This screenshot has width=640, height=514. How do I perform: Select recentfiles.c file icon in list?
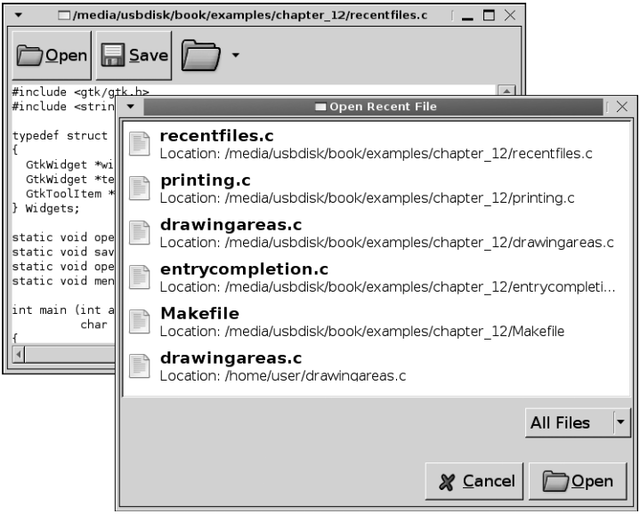[140, 145]
